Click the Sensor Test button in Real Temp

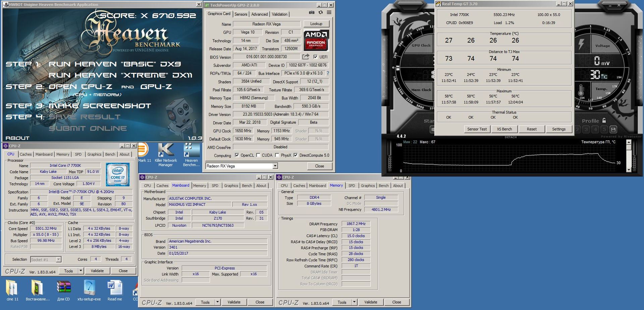coord(477,129)
